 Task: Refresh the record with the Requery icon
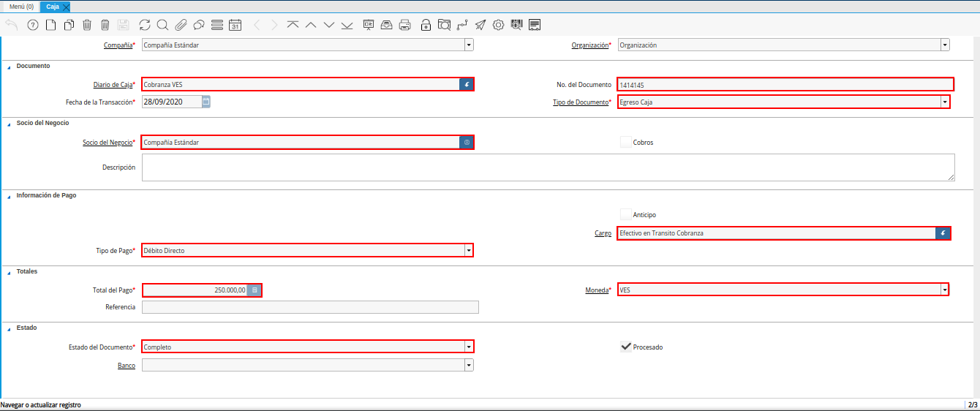(x=145, y=25)
